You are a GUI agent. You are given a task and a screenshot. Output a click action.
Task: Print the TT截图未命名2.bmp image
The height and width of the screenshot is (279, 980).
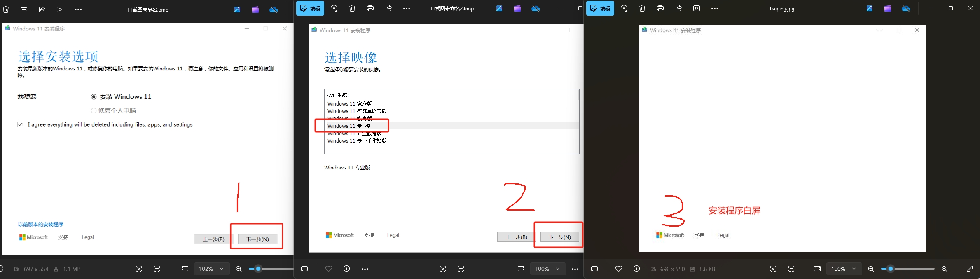(x=370, y=8)
